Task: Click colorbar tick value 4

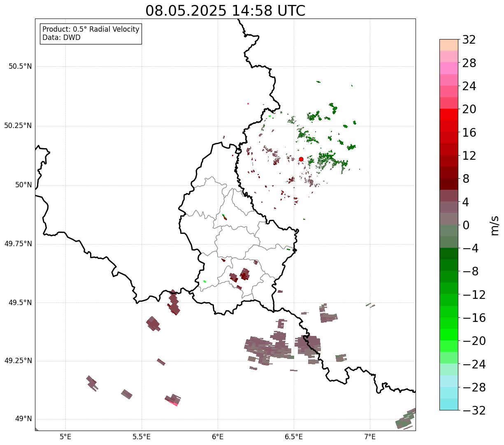Action: [466, 202]
